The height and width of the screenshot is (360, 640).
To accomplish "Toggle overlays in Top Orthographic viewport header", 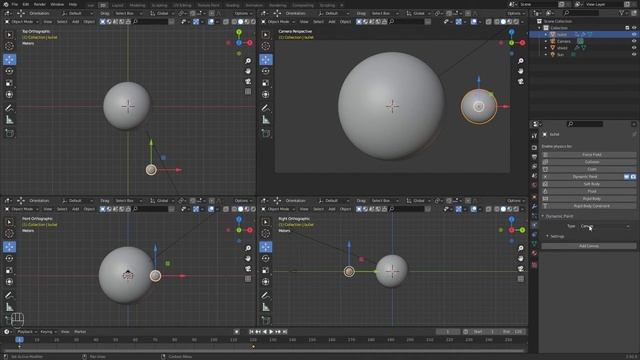I will pos(211,22).
